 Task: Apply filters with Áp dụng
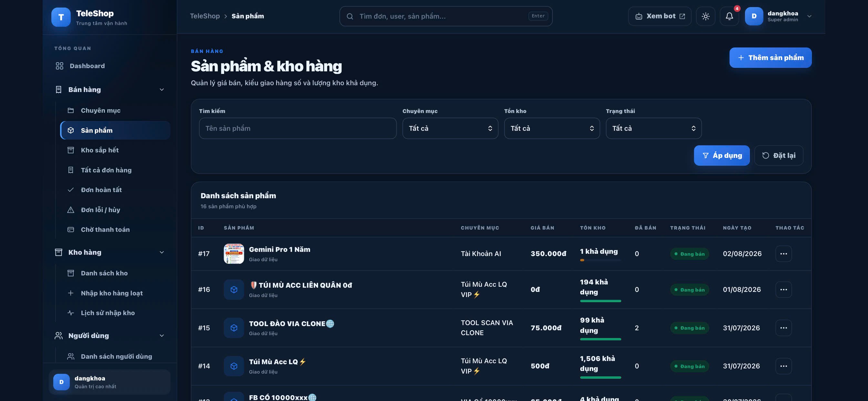(x=722, y=156)
